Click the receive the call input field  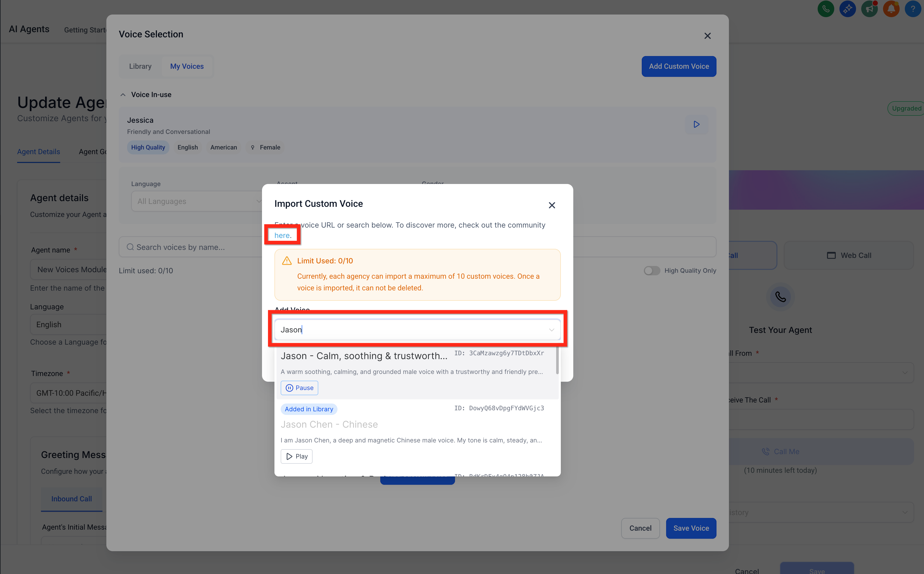[x=820, y=419]
